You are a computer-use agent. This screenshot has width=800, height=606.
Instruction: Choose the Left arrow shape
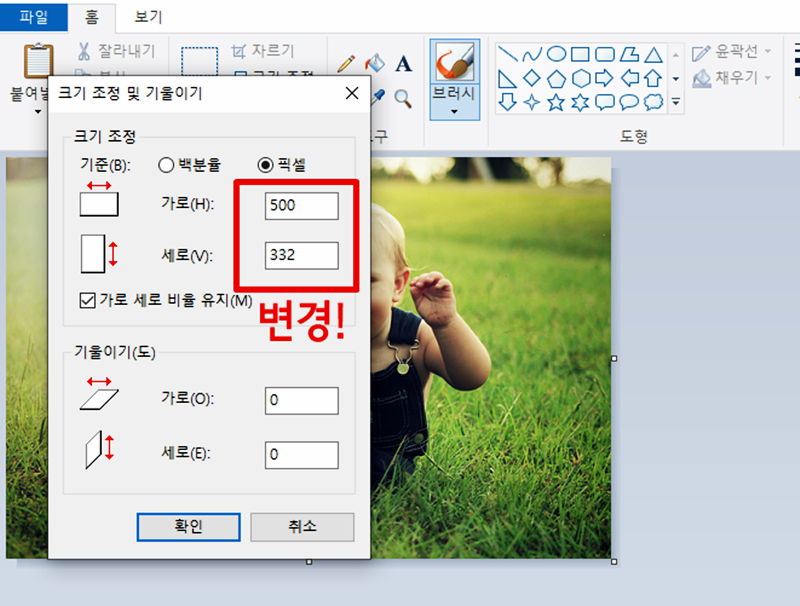coord(630,78)
